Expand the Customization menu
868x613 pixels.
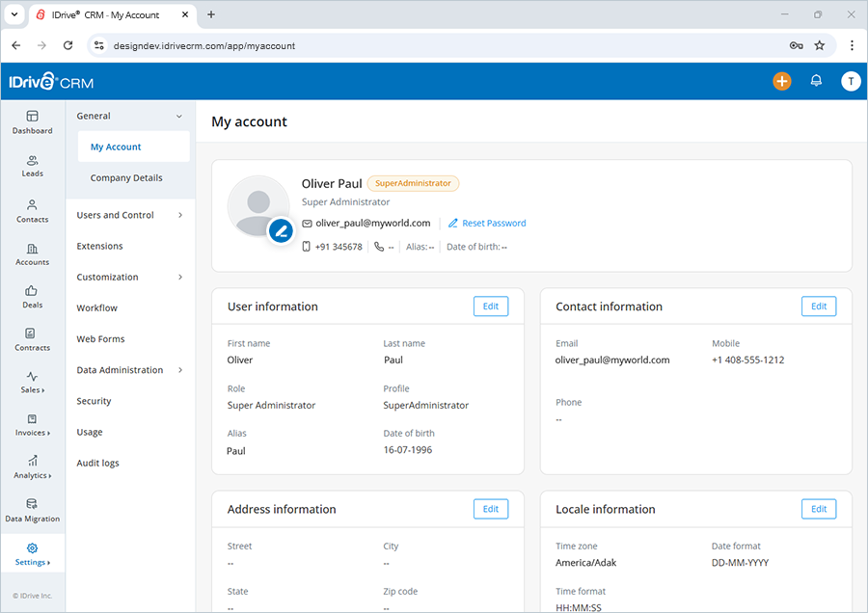(107, 277)
